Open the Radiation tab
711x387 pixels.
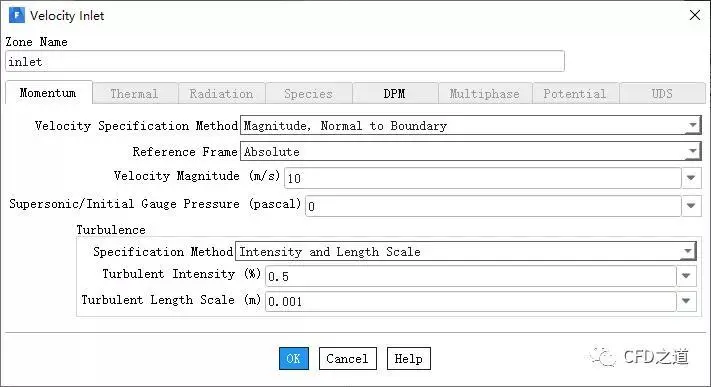coord(221,94)
